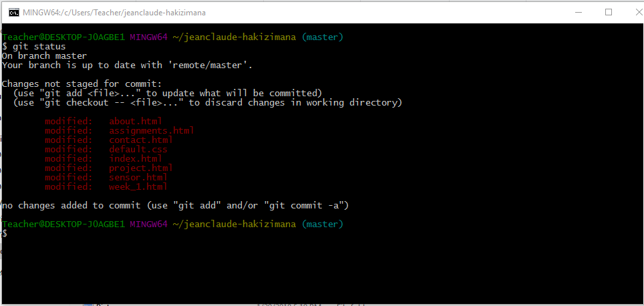644x306 pixels.
Task: Click the modified file sensor.html
Action: coord(138,178)
